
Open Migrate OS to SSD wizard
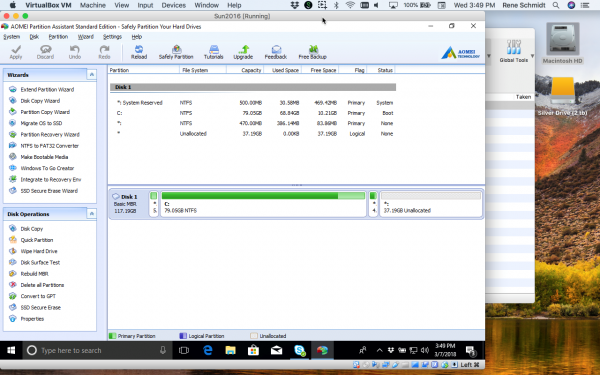tap(41, 123)
